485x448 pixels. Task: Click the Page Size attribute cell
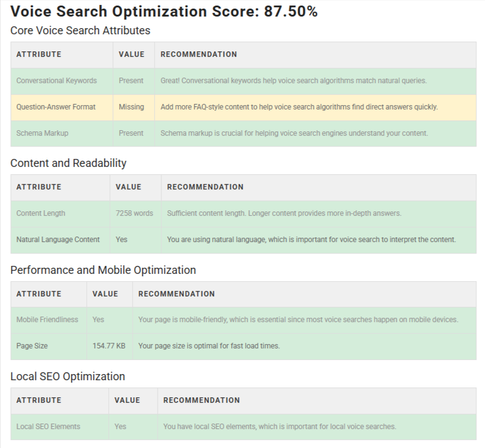[x=32, y=346]
